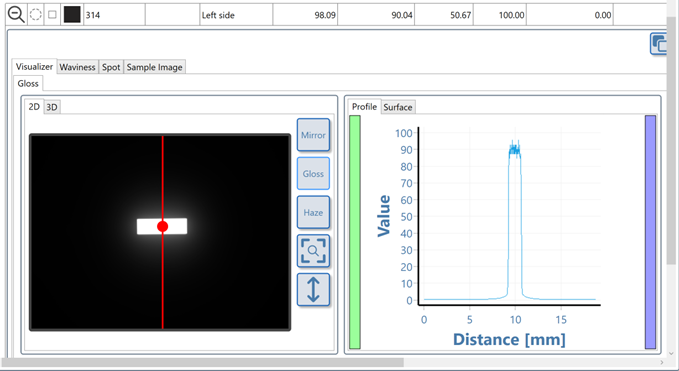Click the vertical double-arrow icon button
Image resolution: width=679 pixels, height=371 pixels.
click(x=313, y=290)
